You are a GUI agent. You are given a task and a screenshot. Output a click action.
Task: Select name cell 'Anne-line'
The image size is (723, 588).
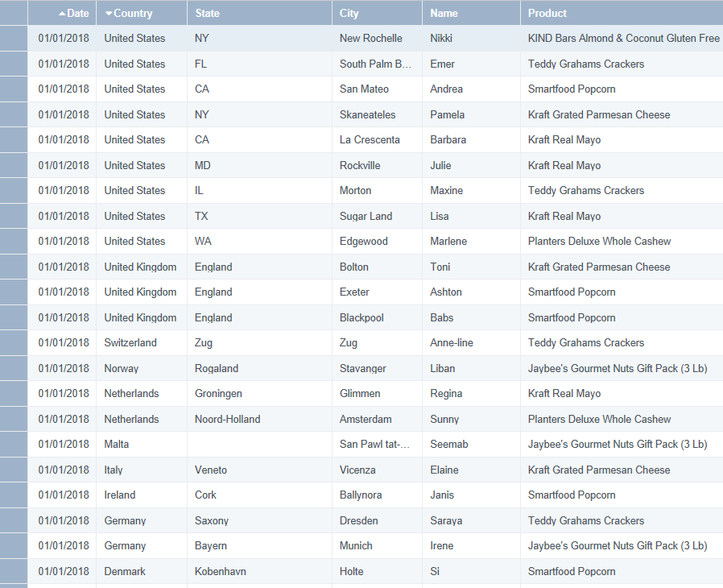pyautogui.click(x=471, y=342)
